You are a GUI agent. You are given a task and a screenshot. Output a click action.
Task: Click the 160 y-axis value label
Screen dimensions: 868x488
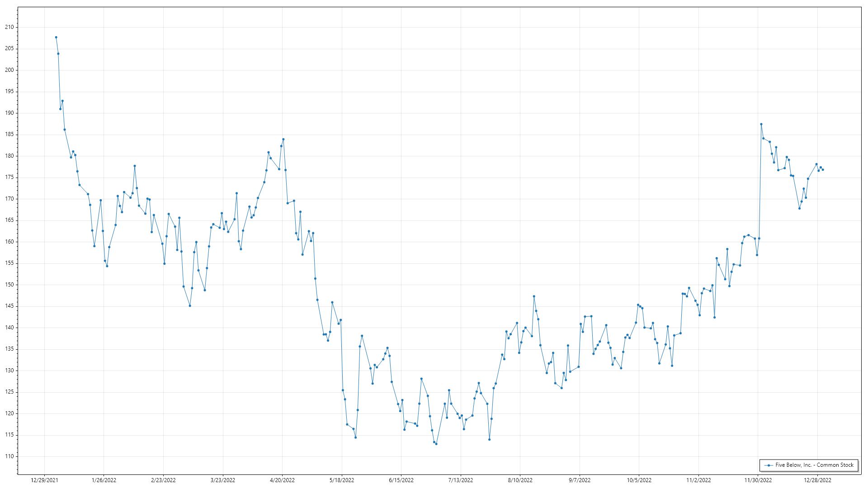point(9,242)
